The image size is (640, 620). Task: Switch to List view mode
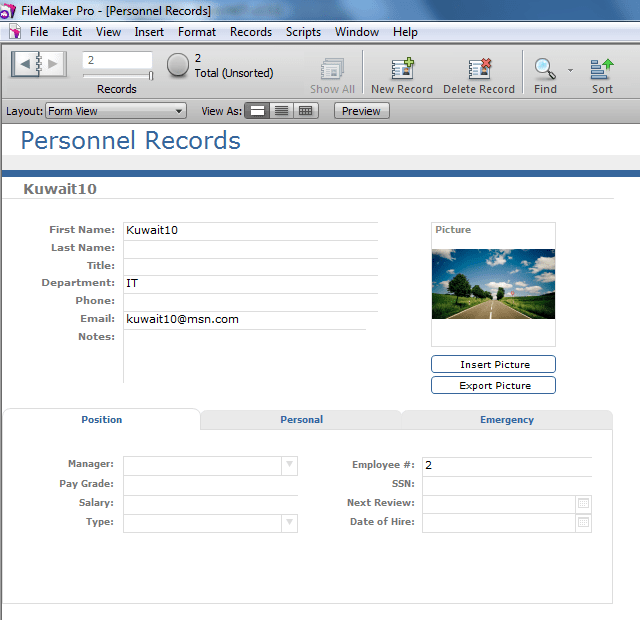(x=282, y=111)
